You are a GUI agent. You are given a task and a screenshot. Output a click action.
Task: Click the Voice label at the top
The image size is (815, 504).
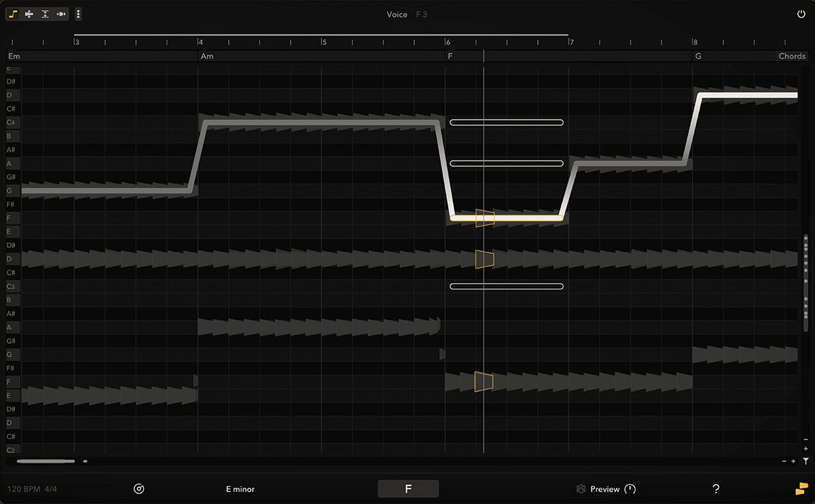point(397,14)
